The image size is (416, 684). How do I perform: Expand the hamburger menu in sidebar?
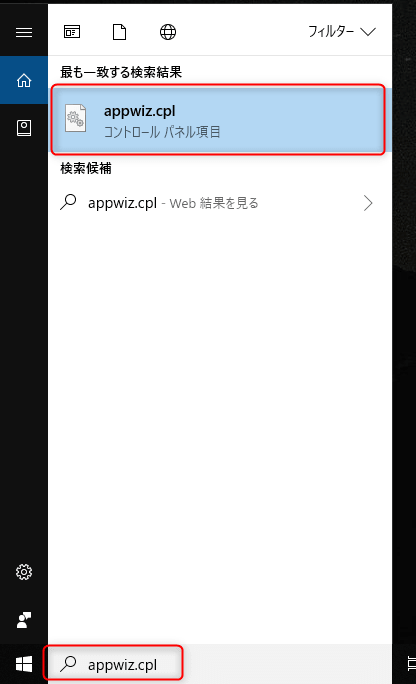tap(24, 32)
